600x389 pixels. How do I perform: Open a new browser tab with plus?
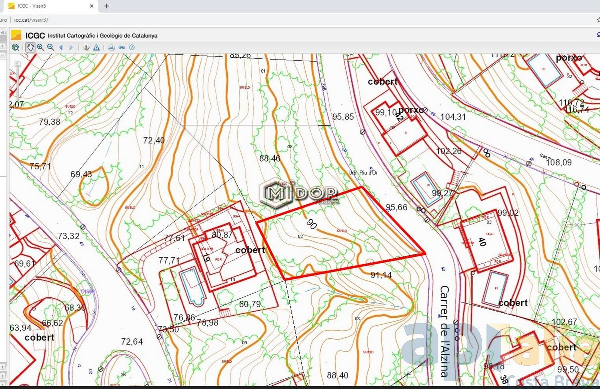point(106,6)
